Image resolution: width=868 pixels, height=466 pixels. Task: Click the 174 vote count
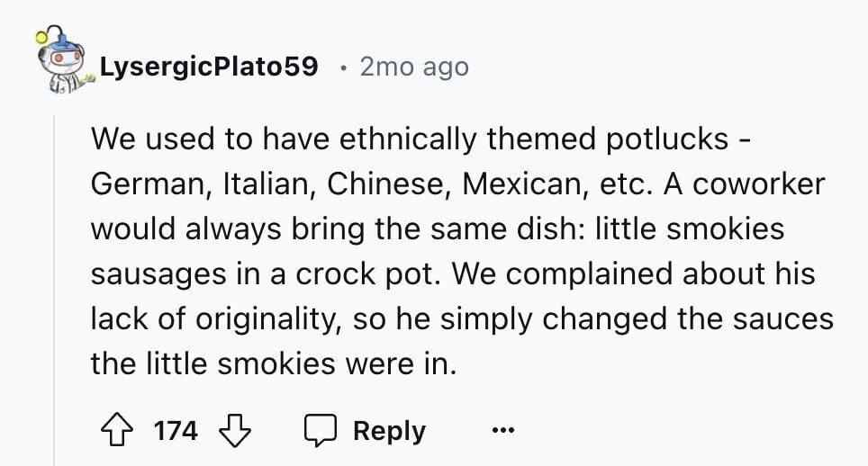pos(176,431)
